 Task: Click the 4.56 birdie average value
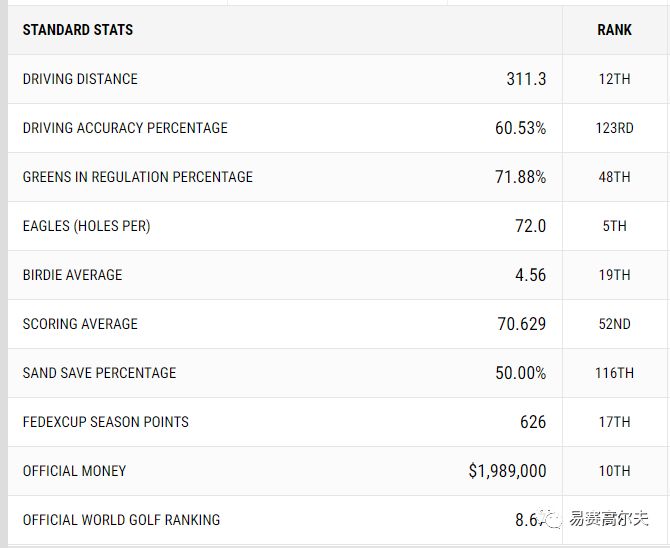pos(530,275)
